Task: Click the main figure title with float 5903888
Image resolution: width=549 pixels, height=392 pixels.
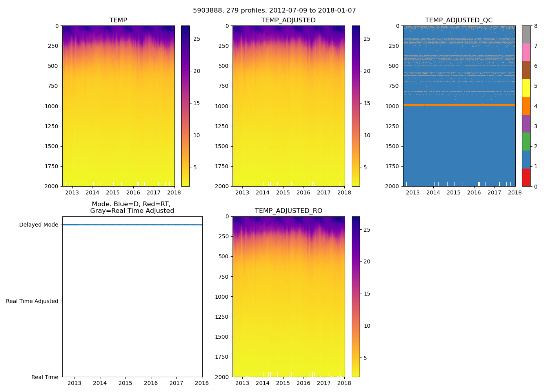Action: click(x=274, y=11)
